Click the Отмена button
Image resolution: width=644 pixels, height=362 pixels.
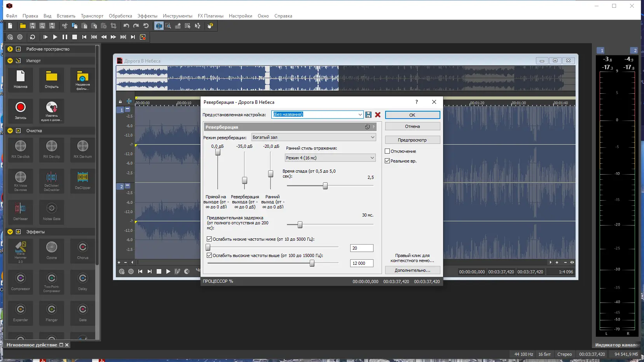point(412,126)
